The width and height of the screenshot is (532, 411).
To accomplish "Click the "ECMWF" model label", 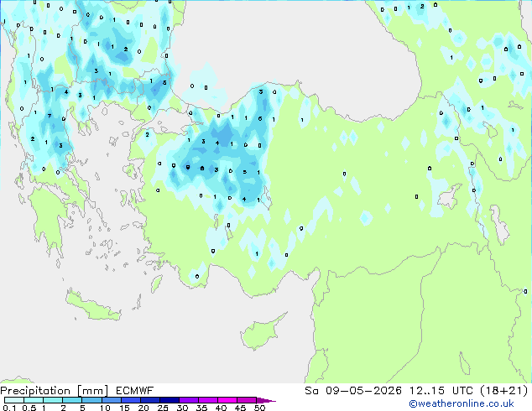I will pos(135,391).
